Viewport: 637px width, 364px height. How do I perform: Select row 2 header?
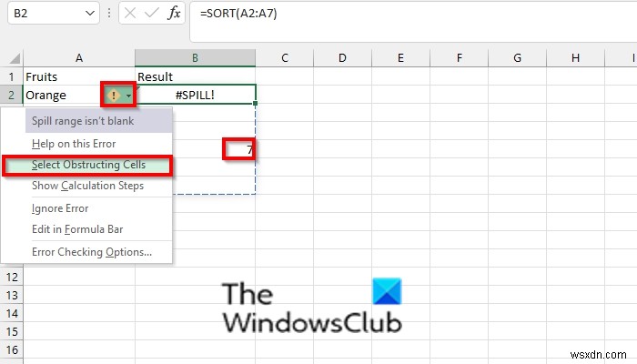coord(11,95)
